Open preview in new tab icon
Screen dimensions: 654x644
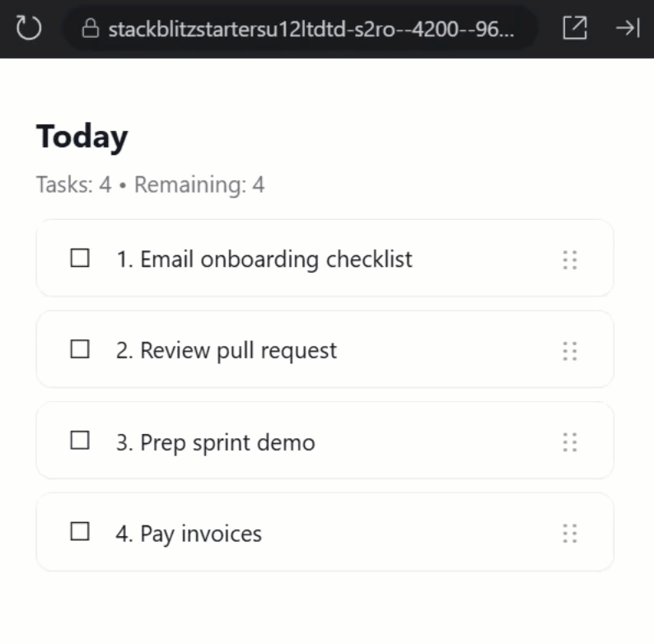pos(574,29)
